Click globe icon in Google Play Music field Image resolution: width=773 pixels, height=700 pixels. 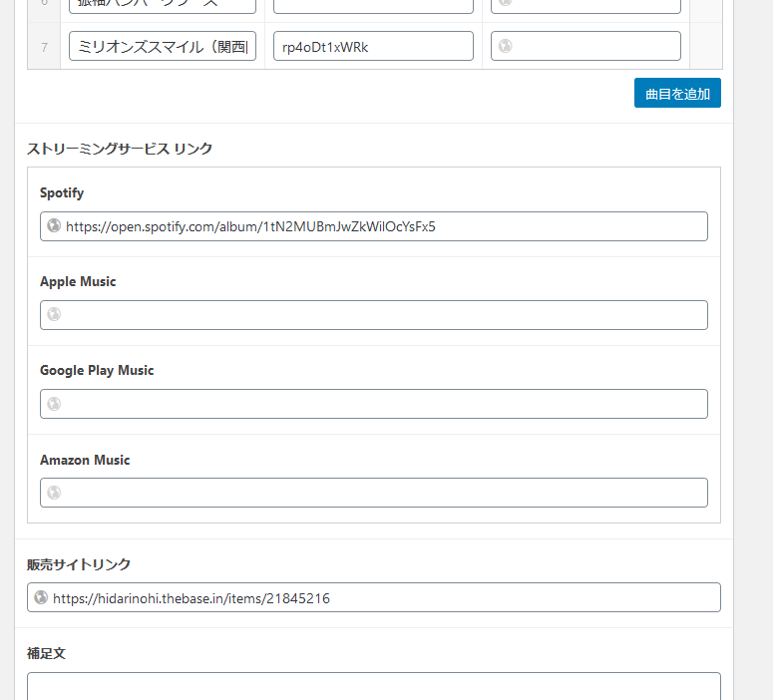[54, 404]
